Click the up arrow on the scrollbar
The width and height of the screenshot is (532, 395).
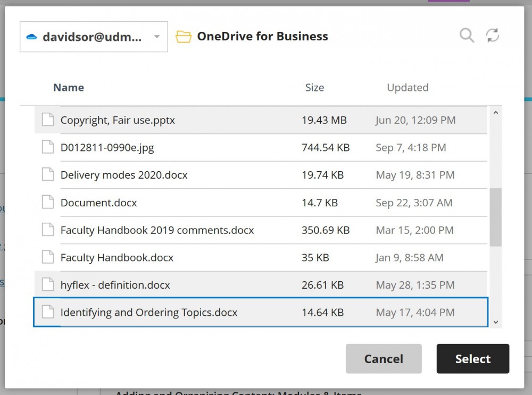click(495, 112)
